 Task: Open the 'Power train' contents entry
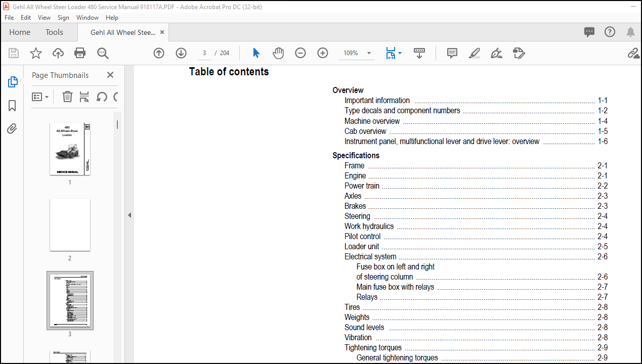[362, 186]
